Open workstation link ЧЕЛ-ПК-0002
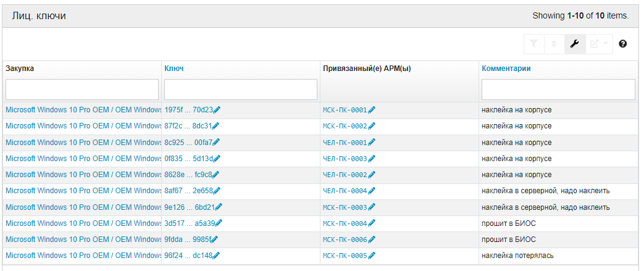 (x=345, y=175)
